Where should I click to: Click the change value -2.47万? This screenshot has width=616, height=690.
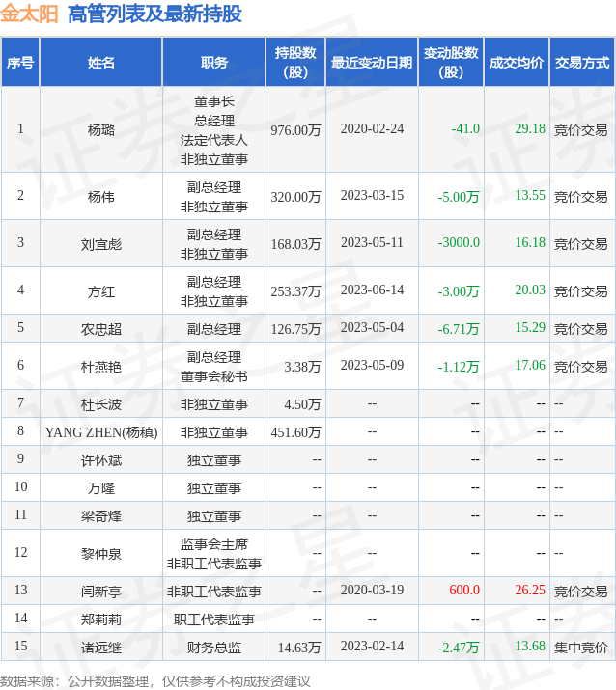point(459,647)
